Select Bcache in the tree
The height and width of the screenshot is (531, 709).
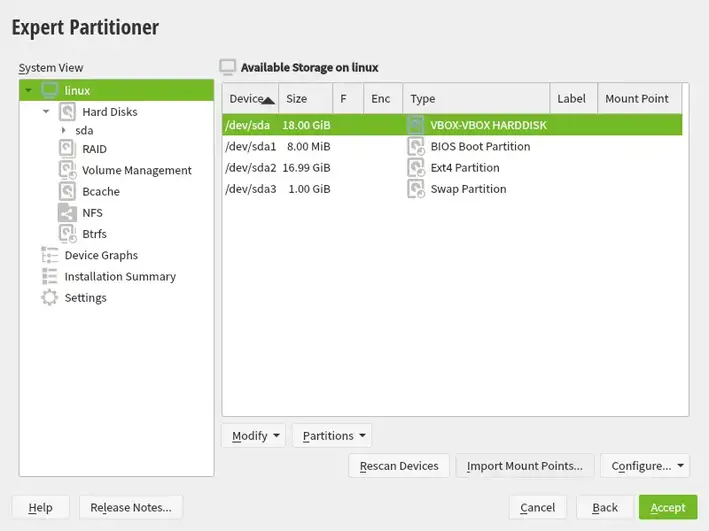[x=101, y=192]
